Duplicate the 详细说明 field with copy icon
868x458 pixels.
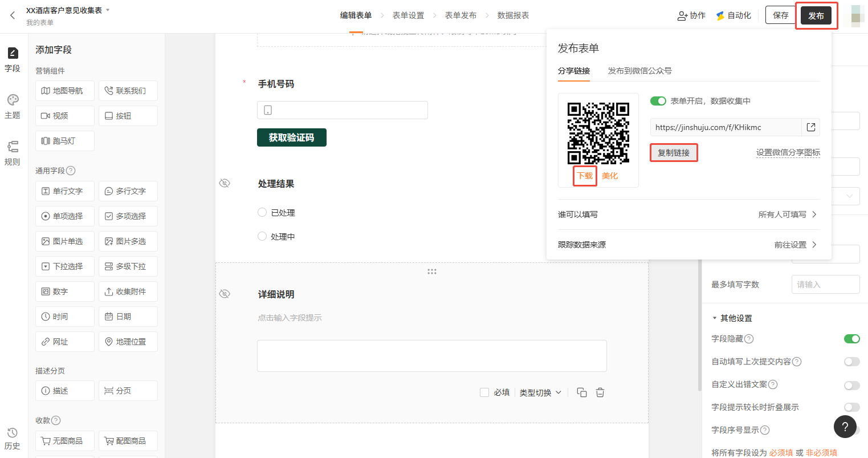click(x=582, y=392)
